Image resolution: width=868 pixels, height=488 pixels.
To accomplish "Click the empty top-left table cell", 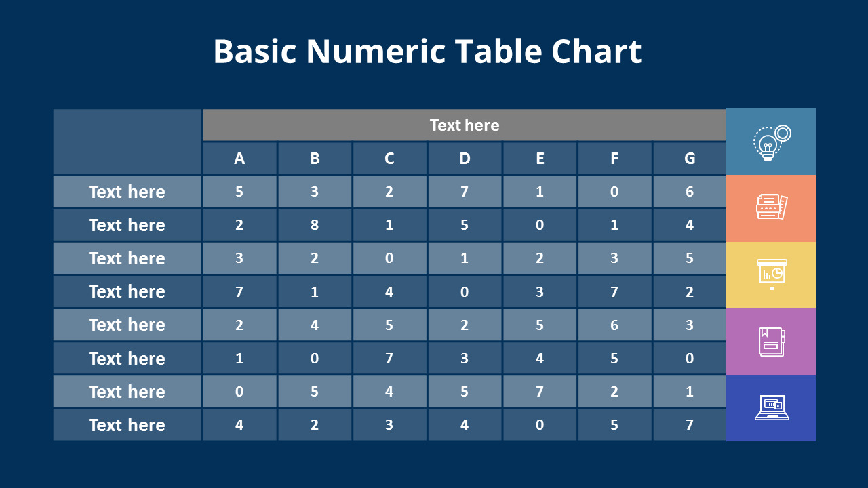I will pyautogui.click(x=127, y=142).
